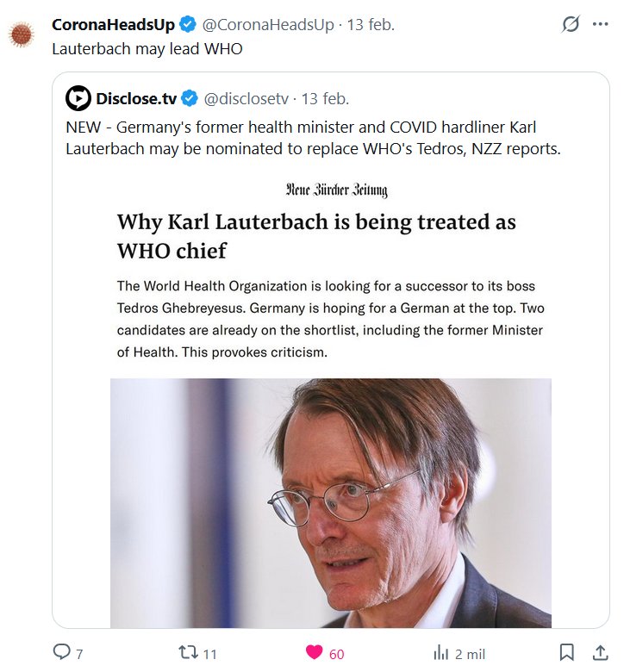Click the reply comment icon

(62, 652)
